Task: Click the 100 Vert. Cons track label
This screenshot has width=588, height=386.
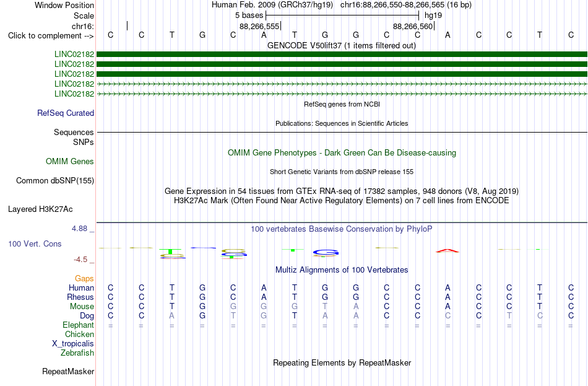Action: point(35,243)
